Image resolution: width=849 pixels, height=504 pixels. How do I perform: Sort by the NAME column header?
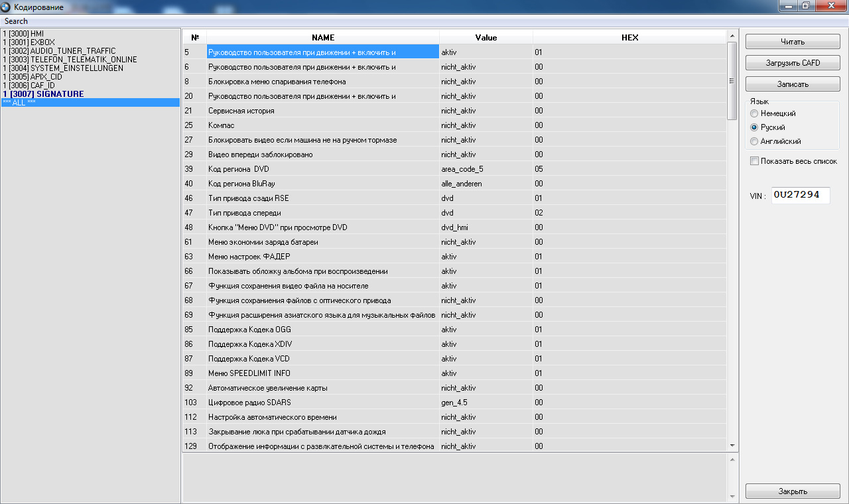(323, 38)
